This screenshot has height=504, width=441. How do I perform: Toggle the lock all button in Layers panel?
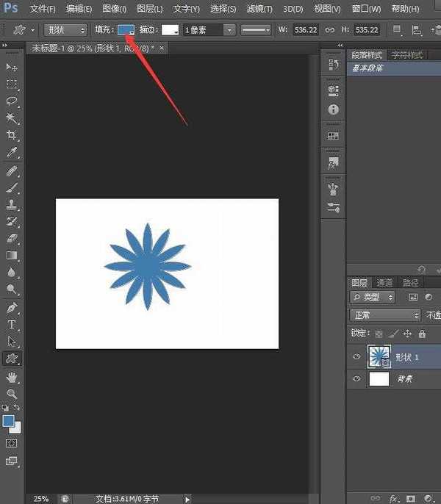click(x=423, y=334)
